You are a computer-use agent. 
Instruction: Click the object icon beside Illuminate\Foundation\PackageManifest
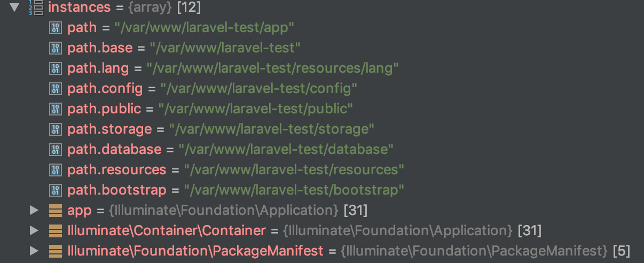pyautogui.click(x=56, y=251)
